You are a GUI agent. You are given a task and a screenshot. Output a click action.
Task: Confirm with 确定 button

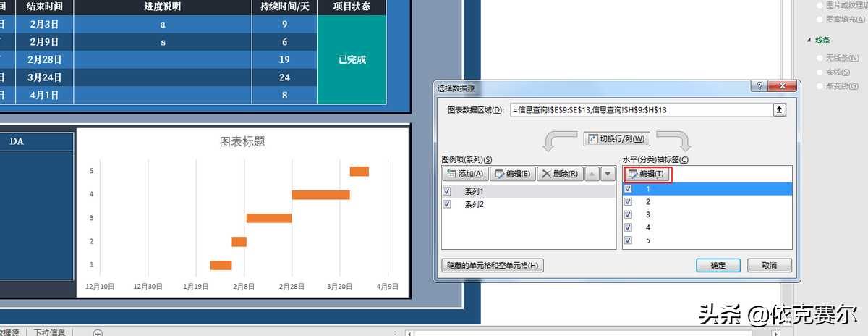(718, 266)
